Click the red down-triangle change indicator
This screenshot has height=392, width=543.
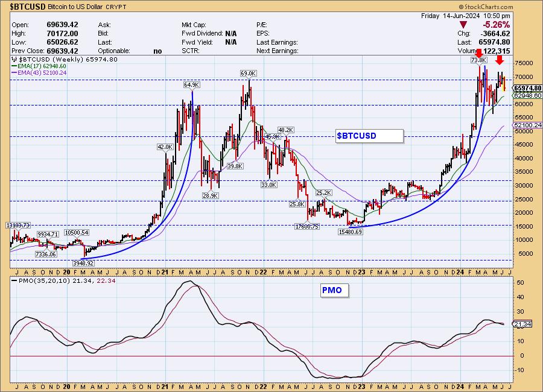(463, 25)
